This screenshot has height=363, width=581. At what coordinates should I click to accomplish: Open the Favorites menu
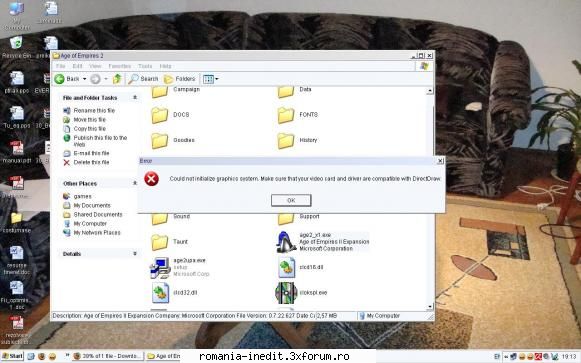tap(120, 66)
